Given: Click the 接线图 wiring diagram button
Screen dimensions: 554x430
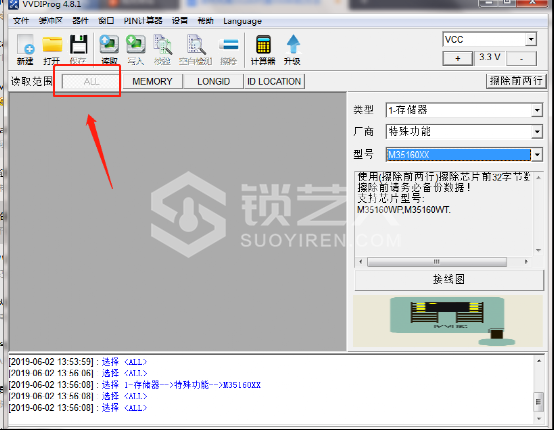Looking at the screenshot, I should (x=449, y=280).
